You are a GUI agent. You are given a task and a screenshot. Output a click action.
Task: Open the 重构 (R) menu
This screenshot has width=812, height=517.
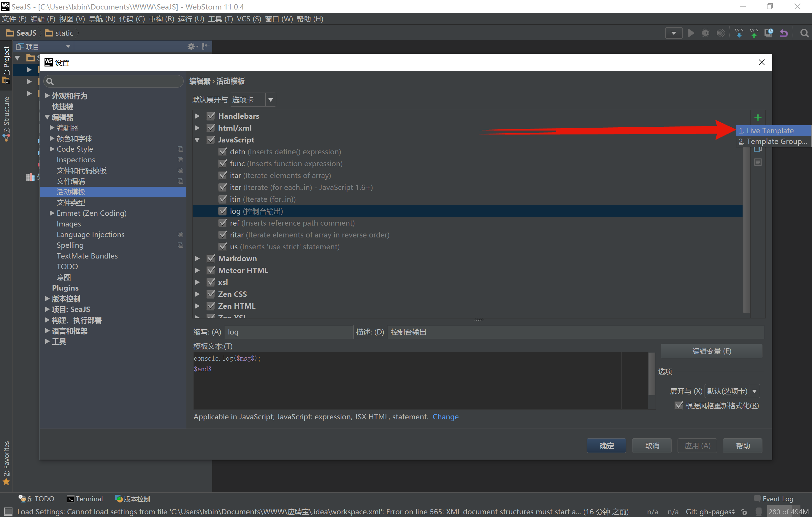(161, 19)
